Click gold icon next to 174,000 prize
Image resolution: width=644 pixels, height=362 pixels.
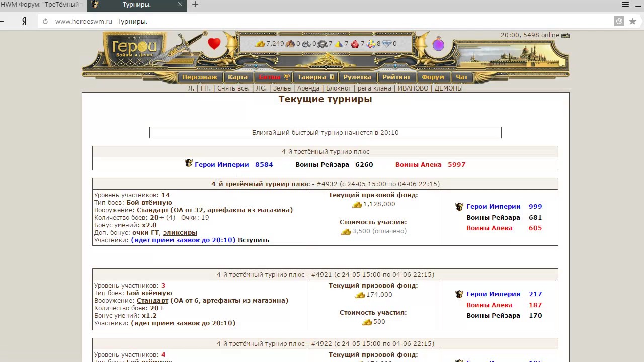(360, 295)
